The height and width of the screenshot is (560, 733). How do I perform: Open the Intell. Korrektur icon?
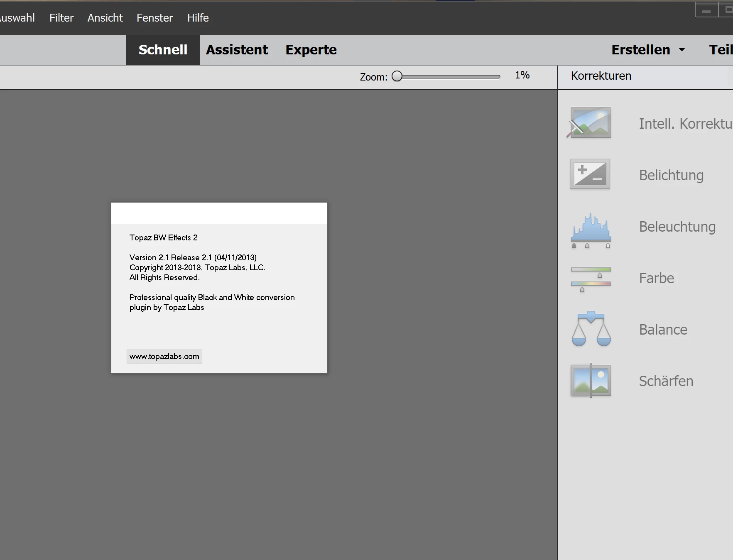click(x=589, y=123)
